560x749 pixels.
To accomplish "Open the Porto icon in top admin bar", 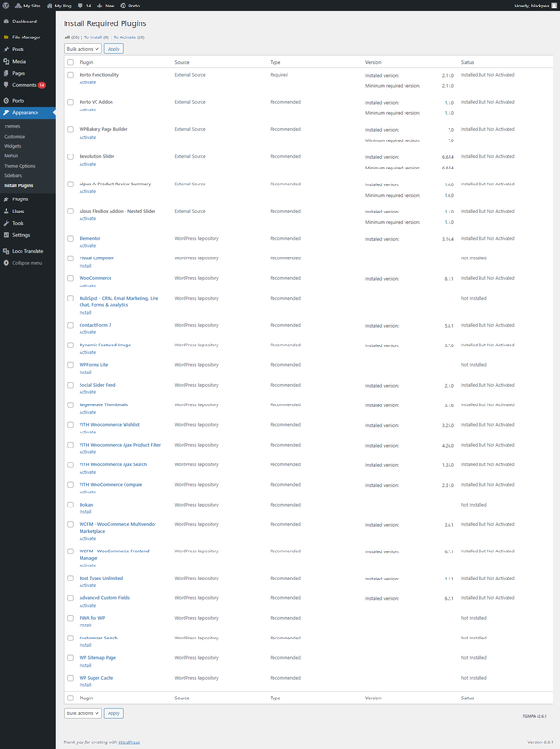I will tap(124, 6).
